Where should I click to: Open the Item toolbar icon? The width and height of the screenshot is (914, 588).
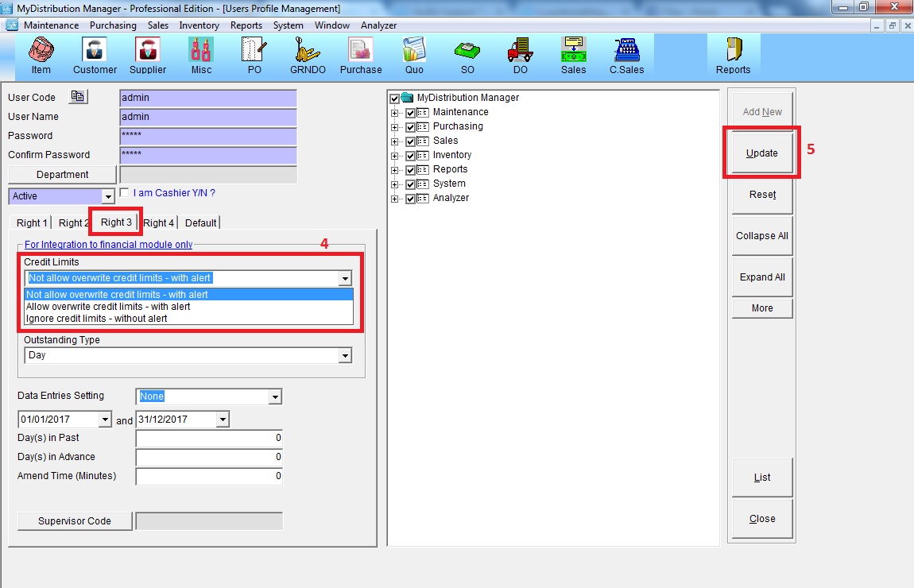pyautogui.click(x=41, y=55)
